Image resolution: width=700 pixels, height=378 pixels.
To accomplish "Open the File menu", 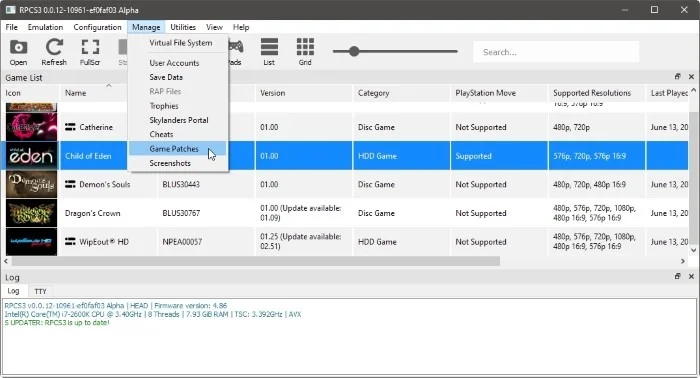I will 12,27.
